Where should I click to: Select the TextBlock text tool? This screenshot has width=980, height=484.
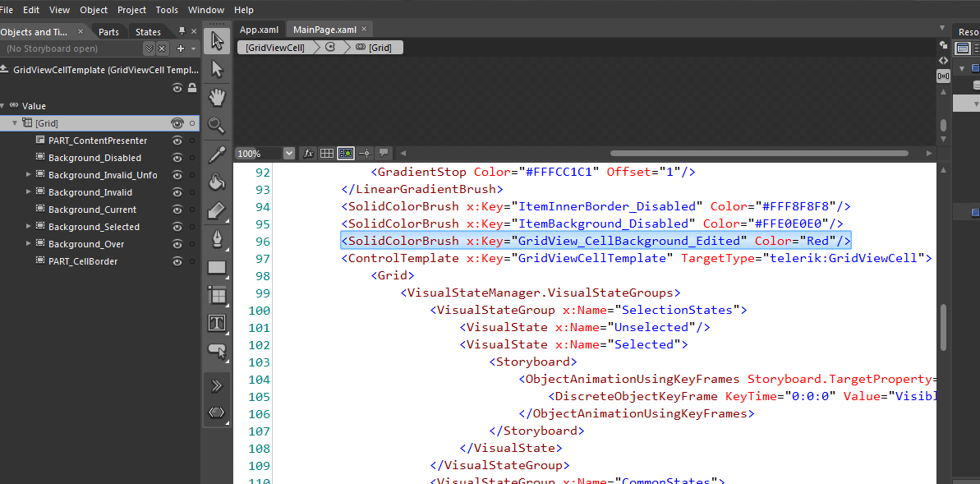pyautogui.click(x=217, y=323)
